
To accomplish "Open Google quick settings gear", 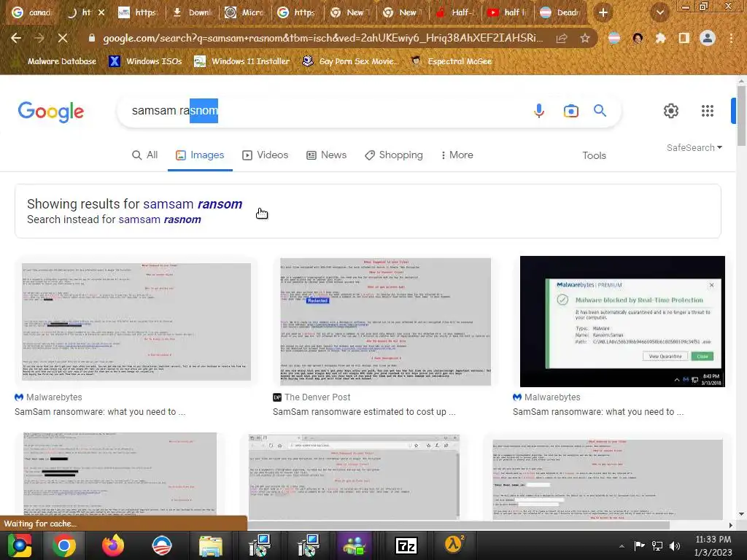I will point(671,111).
